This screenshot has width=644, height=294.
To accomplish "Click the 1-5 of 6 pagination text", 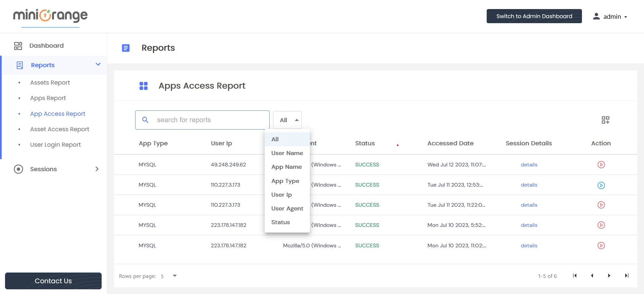I will point(547,276).
